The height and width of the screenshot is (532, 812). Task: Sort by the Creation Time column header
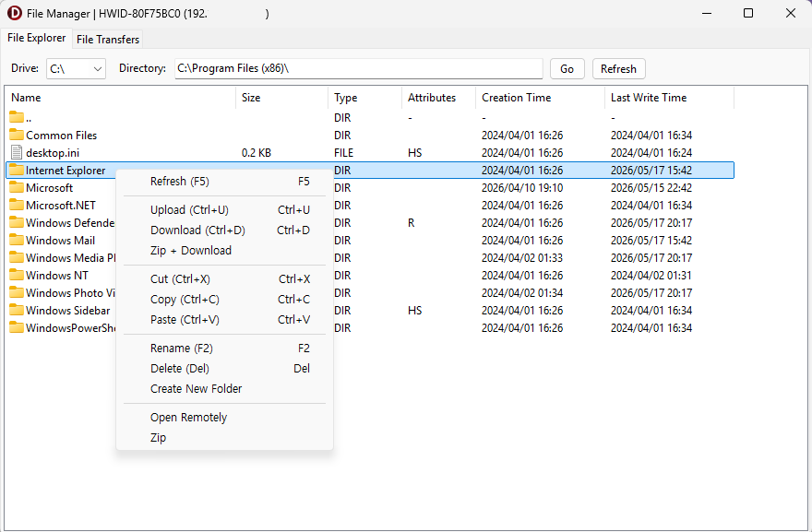[540, 98]
